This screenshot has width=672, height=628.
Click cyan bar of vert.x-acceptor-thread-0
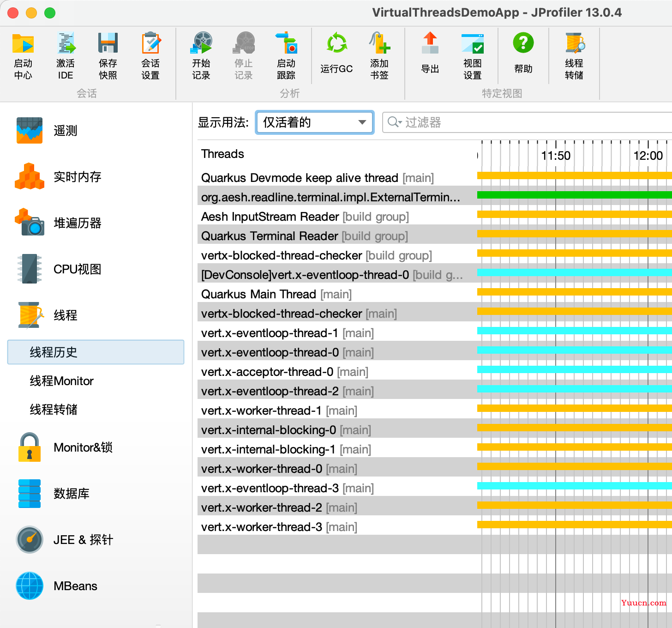575,369
